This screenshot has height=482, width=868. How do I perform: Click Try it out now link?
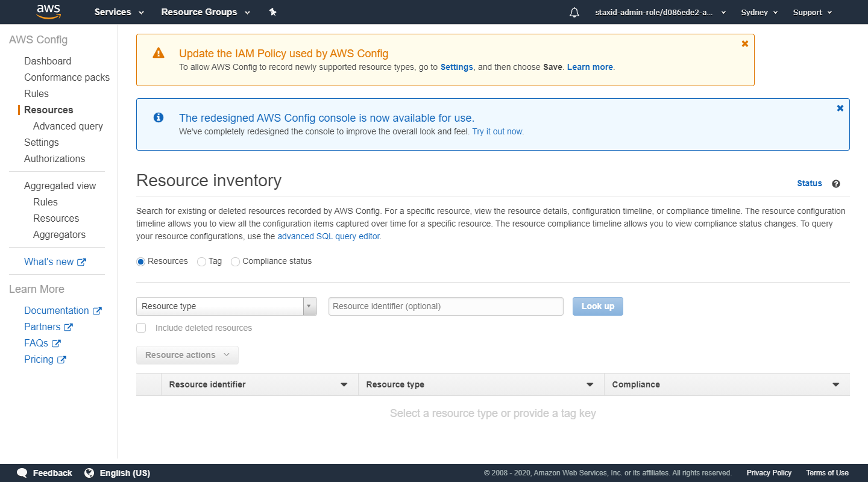click(x=498, y=131)
